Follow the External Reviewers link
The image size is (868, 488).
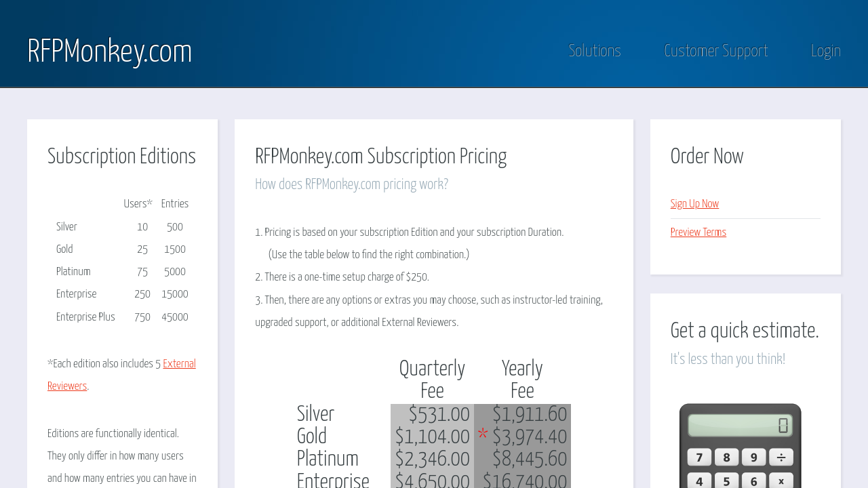tap(179, 364)
